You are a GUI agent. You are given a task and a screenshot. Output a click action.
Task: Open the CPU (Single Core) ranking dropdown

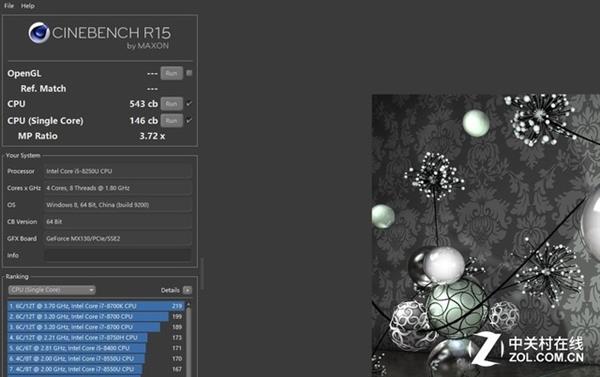(x=52, y=290)
